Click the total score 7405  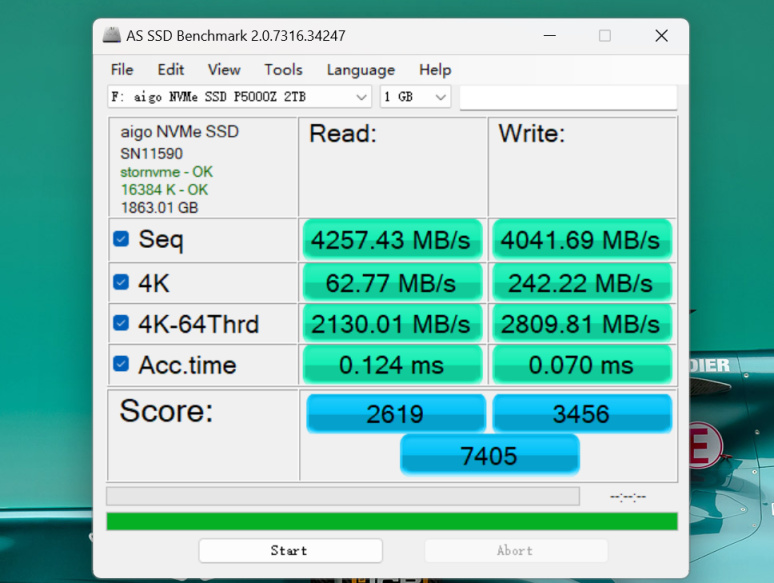(x=489, y=455)
